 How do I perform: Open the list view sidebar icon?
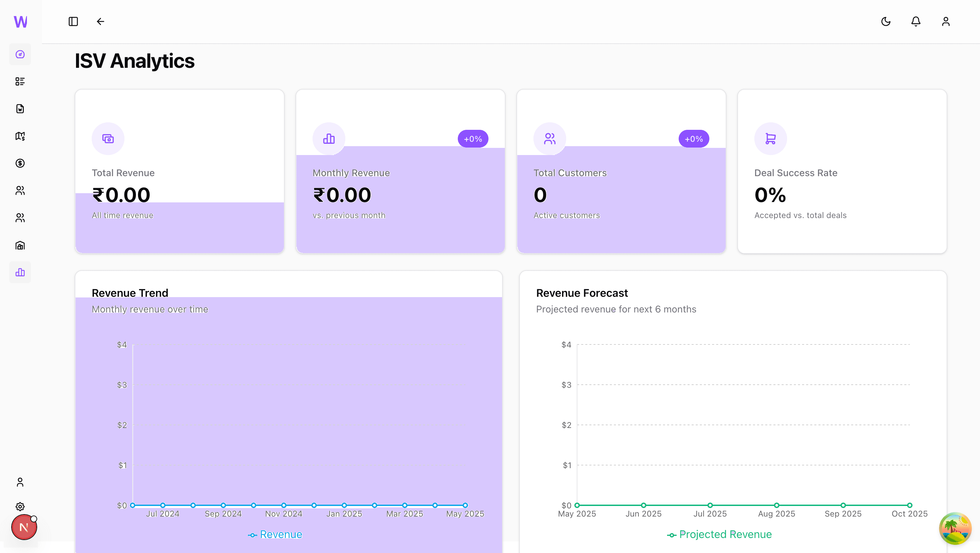[20, 81]
